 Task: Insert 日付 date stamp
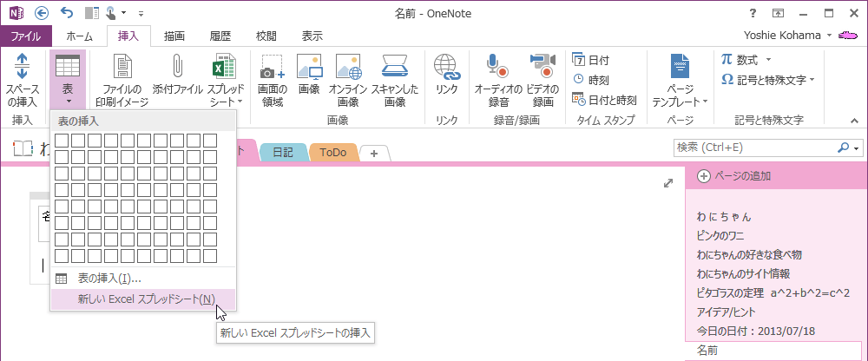coord(591,60)
